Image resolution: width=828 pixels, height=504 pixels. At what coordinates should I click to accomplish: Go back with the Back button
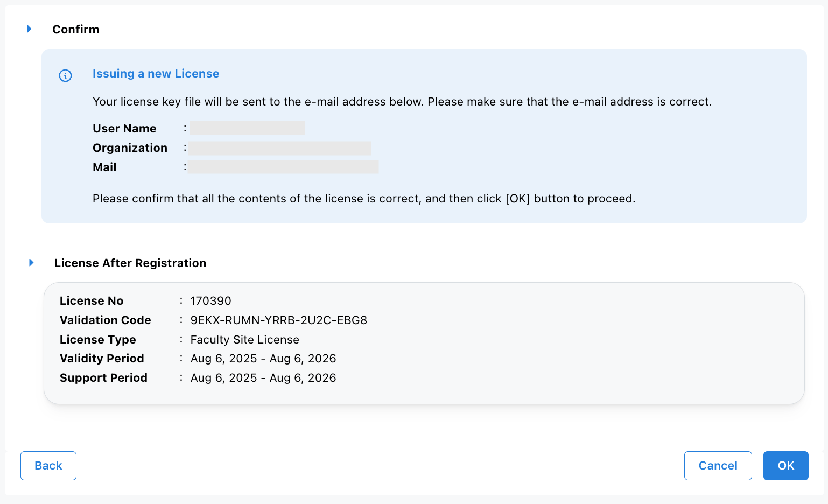click(48, 466)
